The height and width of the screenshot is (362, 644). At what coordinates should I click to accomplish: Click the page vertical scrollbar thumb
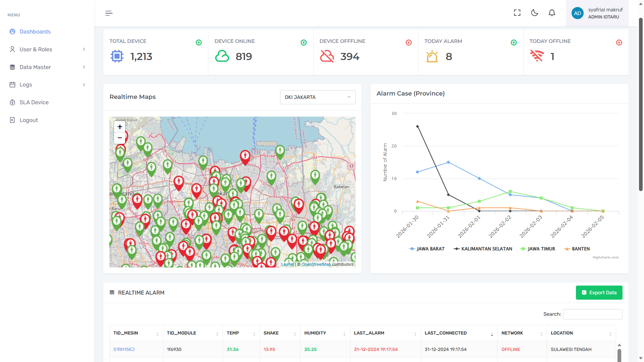point(641,104)
